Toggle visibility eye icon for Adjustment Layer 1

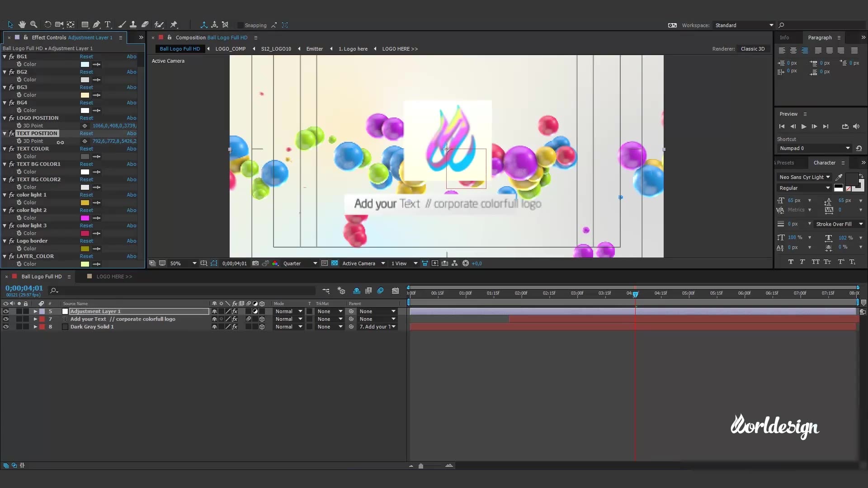click(6, 311)
